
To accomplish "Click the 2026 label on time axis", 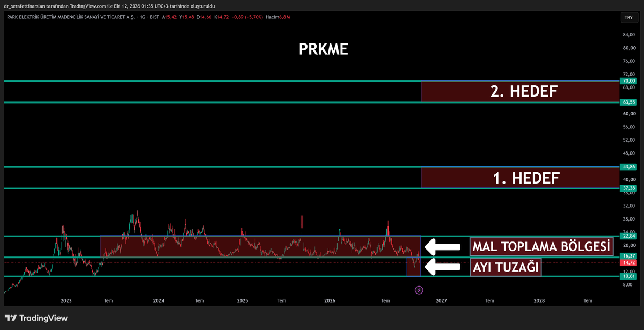I will [x=330, y=301].
